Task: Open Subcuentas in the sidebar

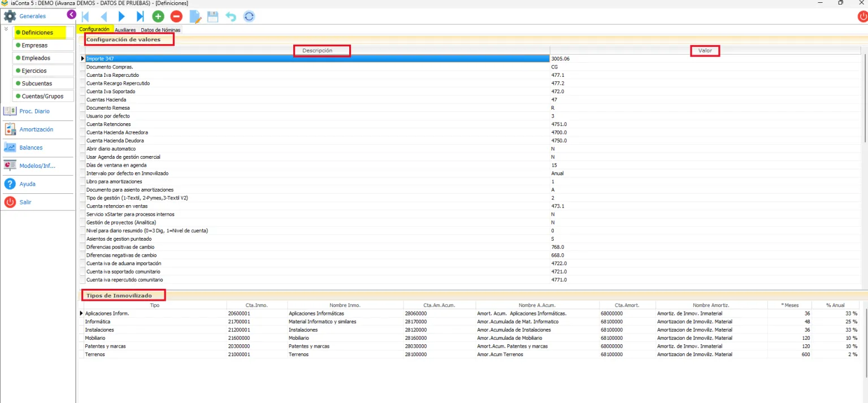Action: coord(44,84)
